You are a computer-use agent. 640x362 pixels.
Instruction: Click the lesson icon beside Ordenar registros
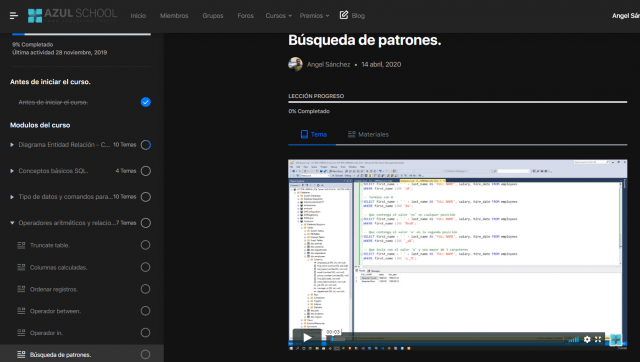[21, 289]
